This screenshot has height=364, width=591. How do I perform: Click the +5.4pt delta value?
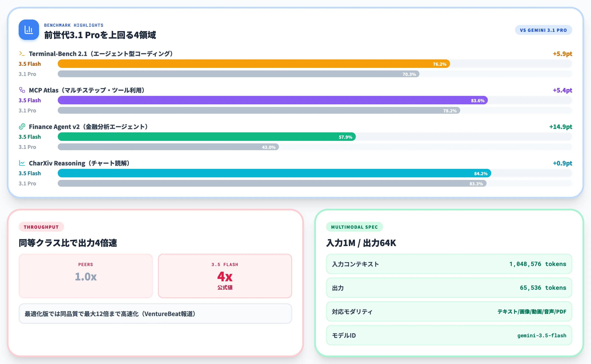tap(562, 90)
